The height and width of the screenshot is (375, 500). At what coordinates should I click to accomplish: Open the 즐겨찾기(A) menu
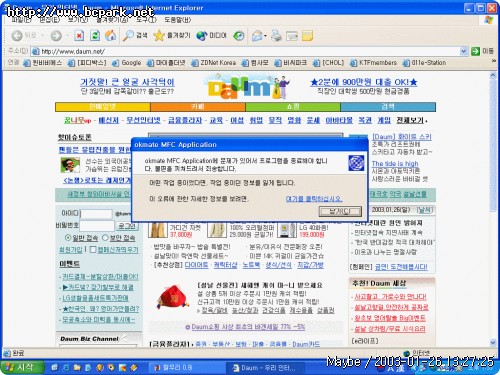pyautogui.click(x=112, y=20)
